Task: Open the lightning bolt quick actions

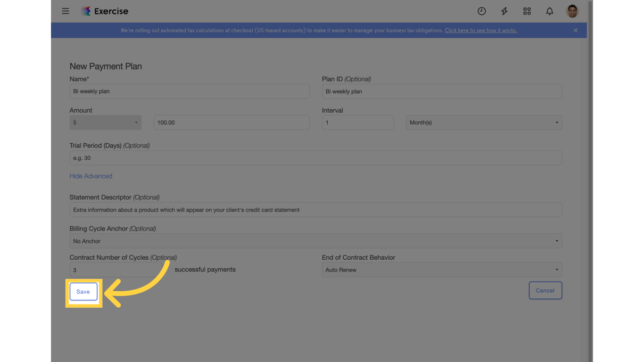Action: click(x=504, y=11)
